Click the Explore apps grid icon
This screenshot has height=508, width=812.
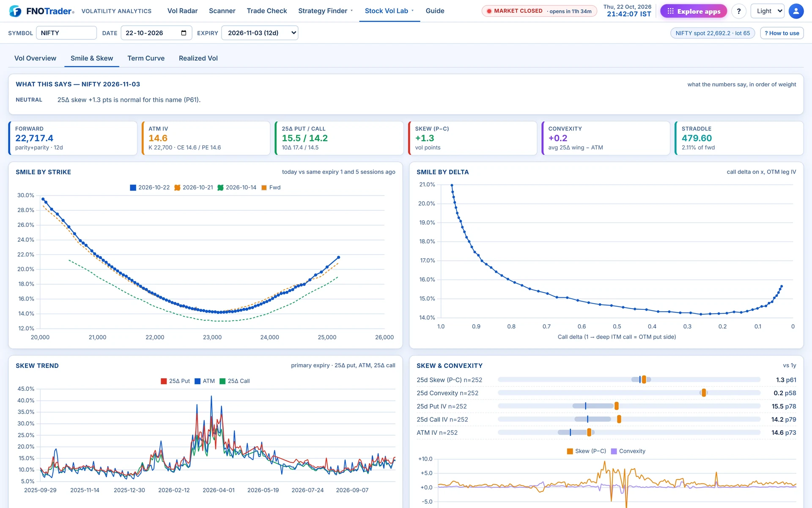click(x=670, y=11)
